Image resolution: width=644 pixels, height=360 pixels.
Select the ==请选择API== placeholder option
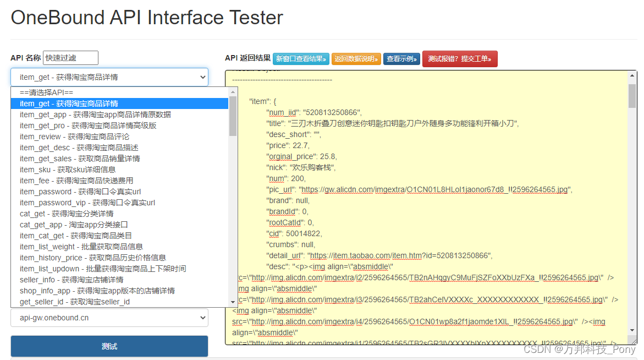pos(119,92)
